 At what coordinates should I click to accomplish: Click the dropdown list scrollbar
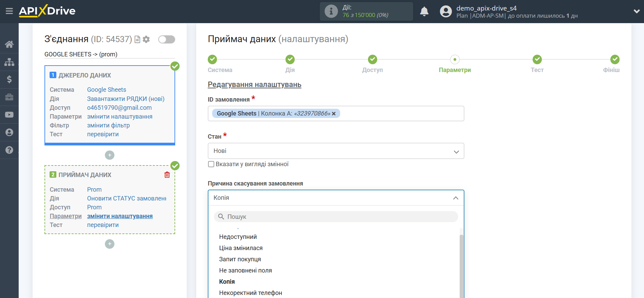461,266
